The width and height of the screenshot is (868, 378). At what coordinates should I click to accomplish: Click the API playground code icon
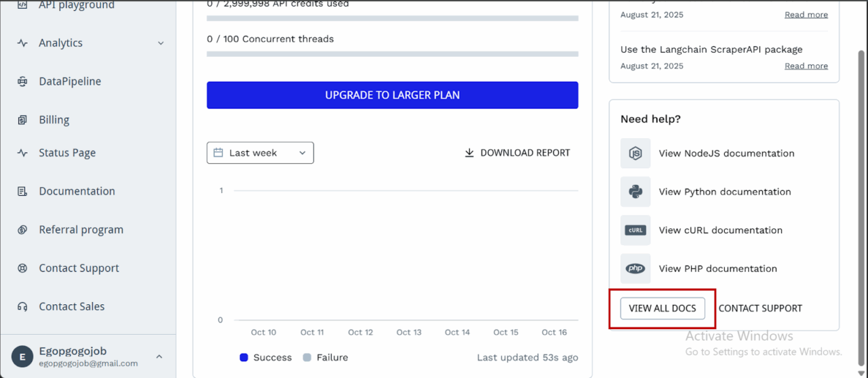22,5
